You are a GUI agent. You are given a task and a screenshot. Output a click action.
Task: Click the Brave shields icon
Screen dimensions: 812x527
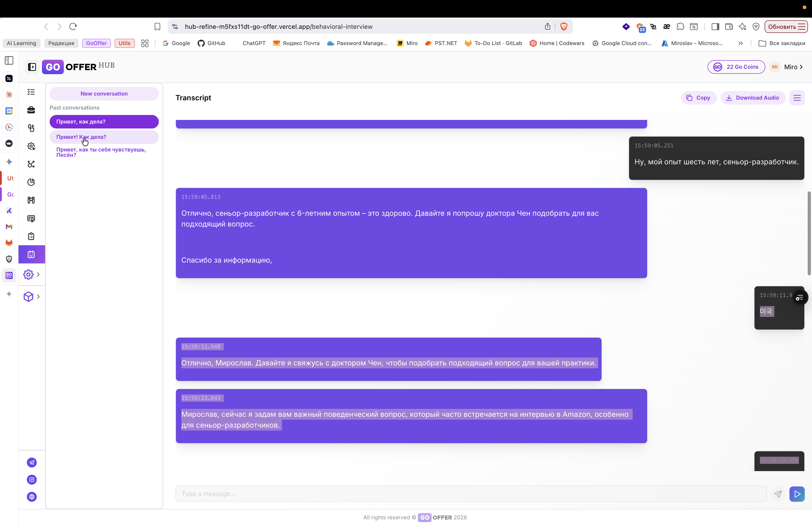pyautogui.click(x=564, y=27)
